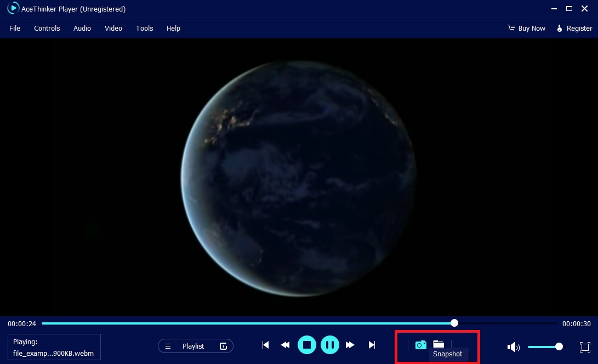Rewind the video
The image size is (598, 364).
click(285, 345)
